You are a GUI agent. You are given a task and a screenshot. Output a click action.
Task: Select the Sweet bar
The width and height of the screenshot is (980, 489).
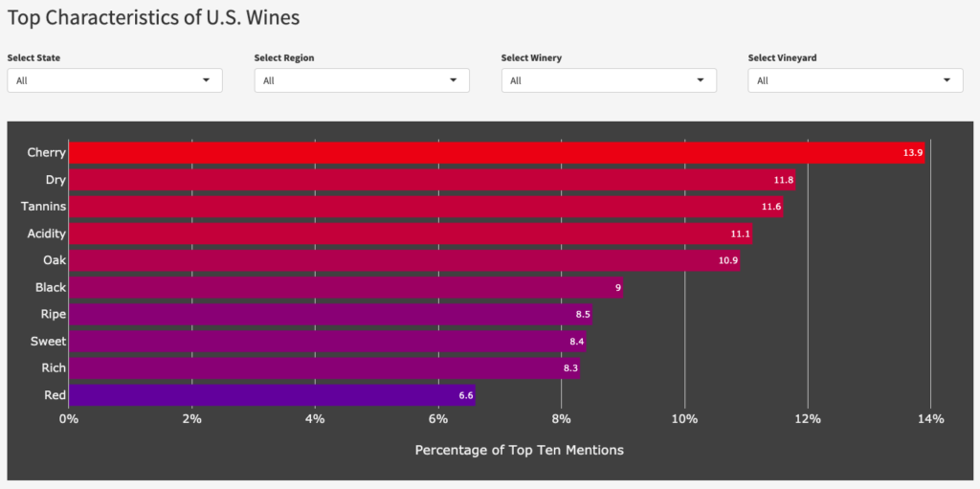pyautogui.click(x=326, y=341)
